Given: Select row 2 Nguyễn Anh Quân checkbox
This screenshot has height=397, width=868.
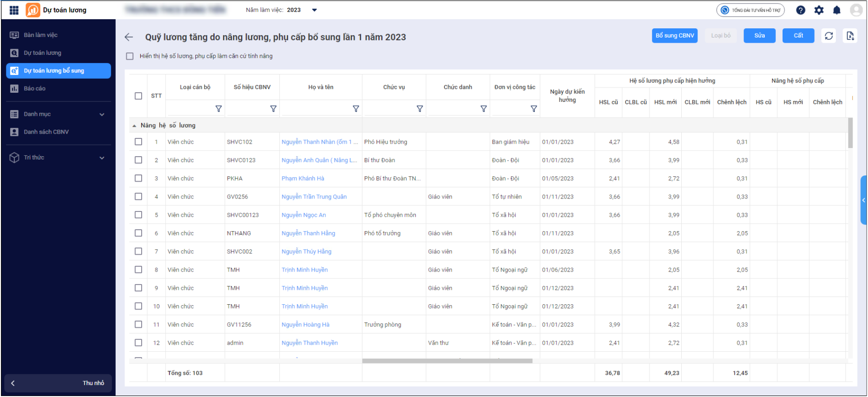Looking at the screenshot, I should point(138,160).
